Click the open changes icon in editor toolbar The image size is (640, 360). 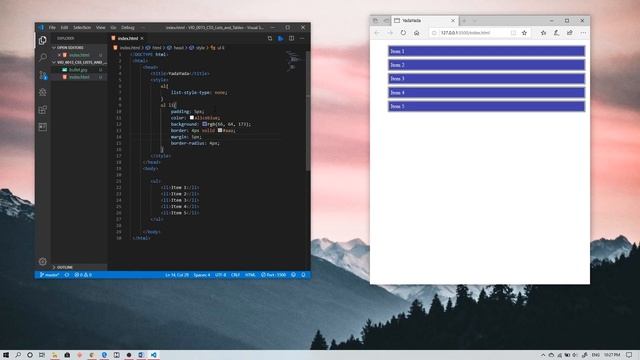click(x=270, y=38)
